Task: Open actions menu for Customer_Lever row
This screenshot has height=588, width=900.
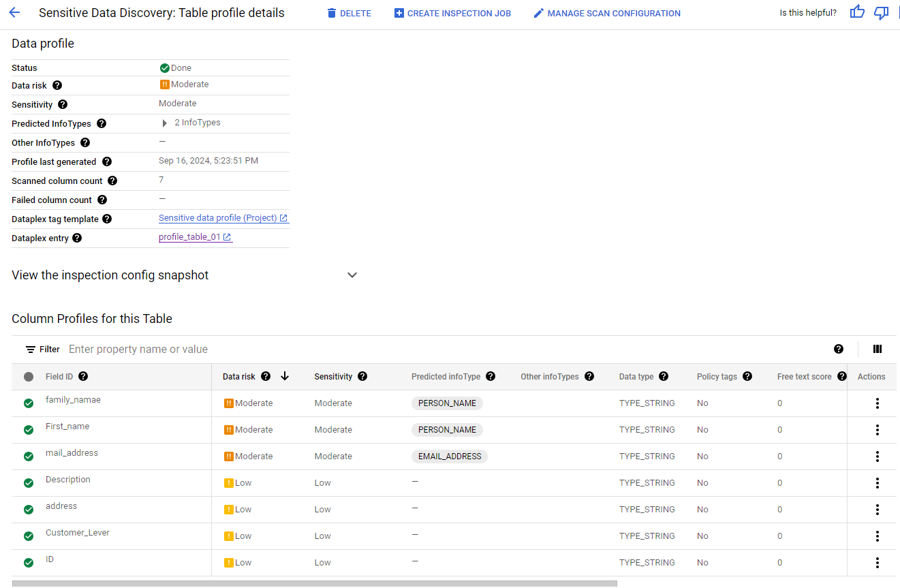Action: (878, 536)
